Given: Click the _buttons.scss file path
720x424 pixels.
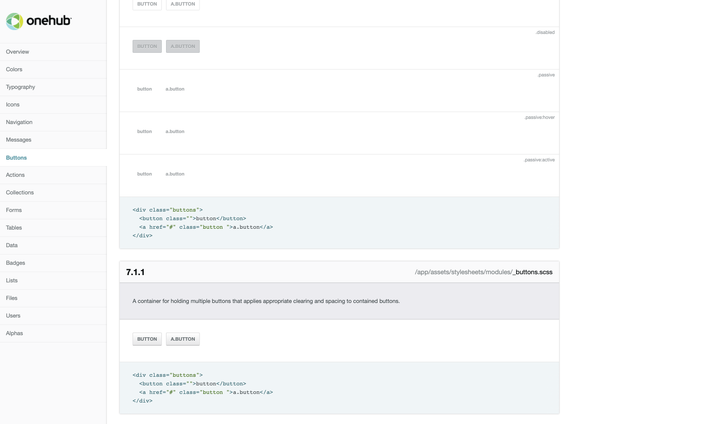Looking at the screenshot, I should click(x=484, y=272).
